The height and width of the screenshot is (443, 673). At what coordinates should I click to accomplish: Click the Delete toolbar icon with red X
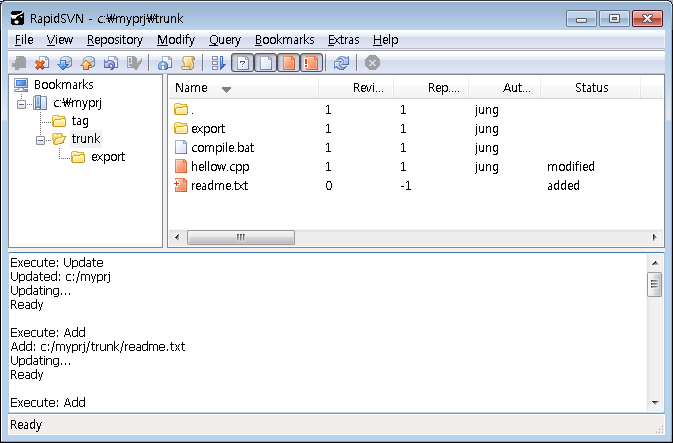click(42, 63)
